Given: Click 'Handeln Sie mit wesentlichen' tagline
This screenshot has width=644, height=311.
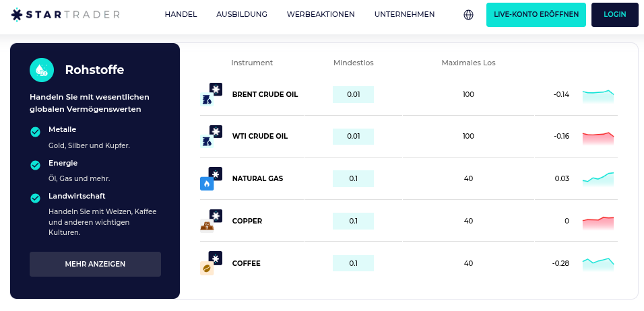Looking at the screenshot, I should coord(90,97).
